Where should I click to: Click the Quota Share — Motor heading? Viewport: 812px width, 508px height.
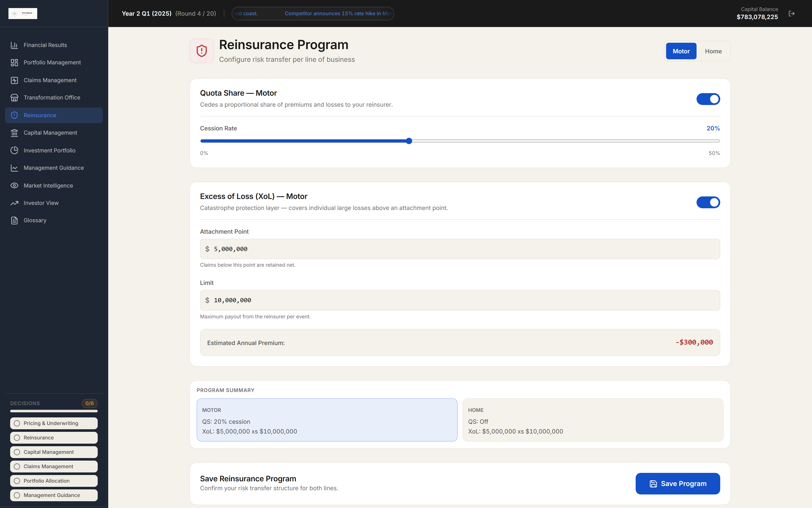238,93
